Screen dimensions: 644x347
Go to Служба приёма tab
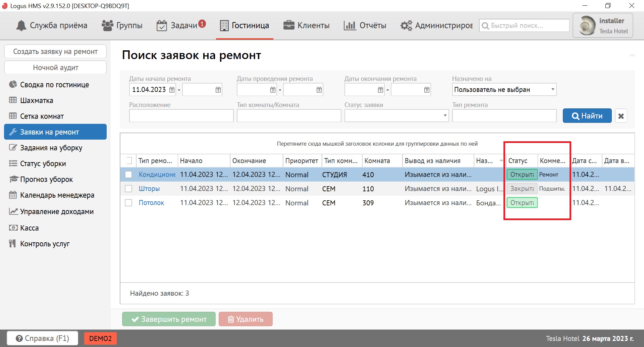pyautogui.click(x=52, y=26)
